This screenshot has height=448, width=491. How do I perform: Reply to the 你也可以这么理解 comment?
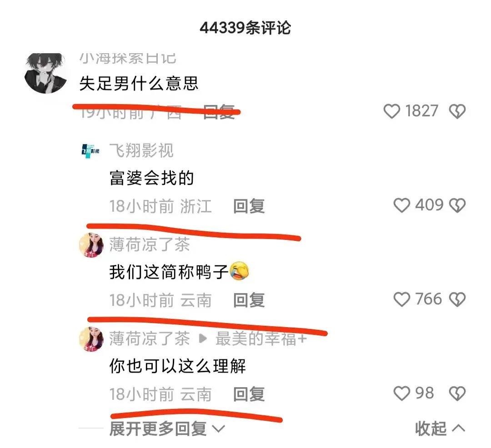click(249, 394)
